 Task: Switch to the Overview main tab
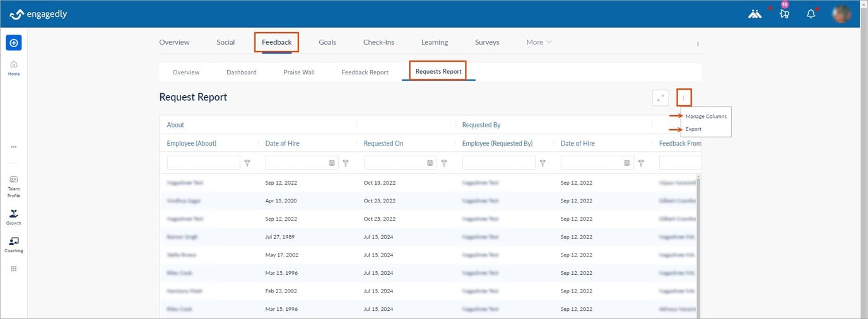coord(174,42)
